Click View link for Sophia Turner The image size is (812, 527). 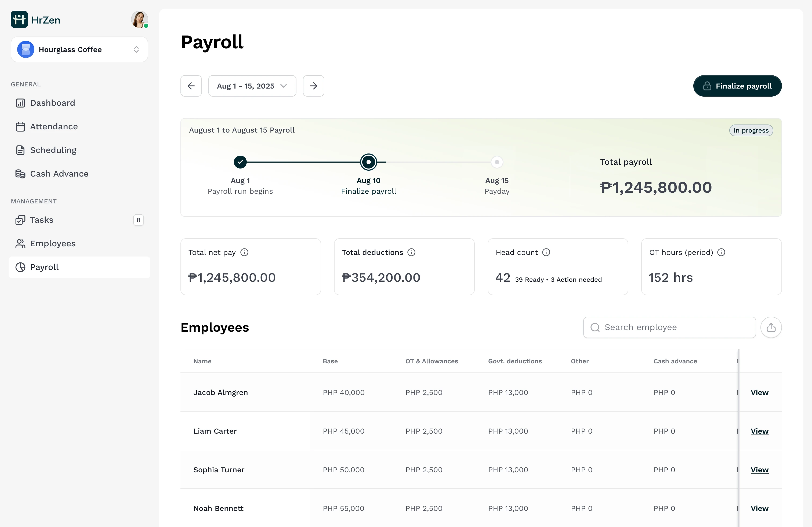click(759, 470)
